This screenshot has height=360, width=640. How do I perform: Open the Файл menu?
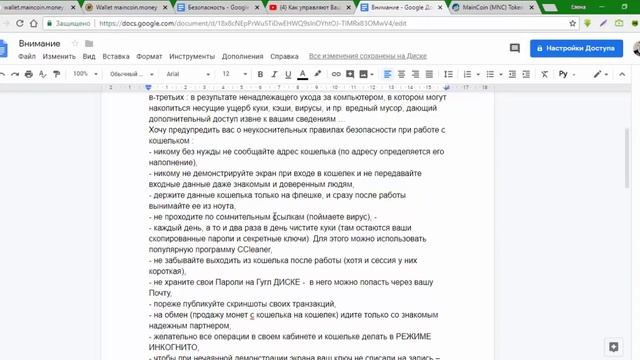tap(27, 56)
